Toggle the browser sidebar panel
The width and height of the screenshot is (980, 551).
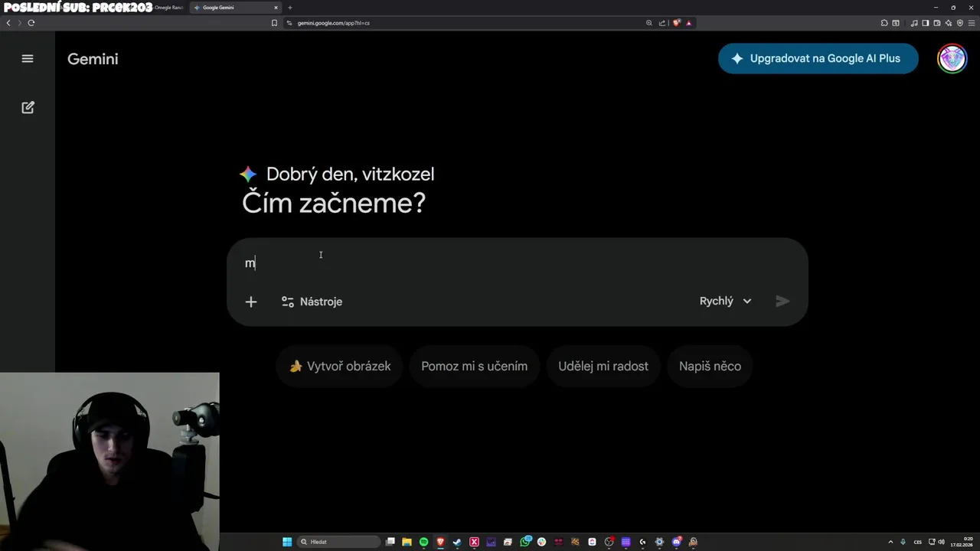[x=926, y=23]
